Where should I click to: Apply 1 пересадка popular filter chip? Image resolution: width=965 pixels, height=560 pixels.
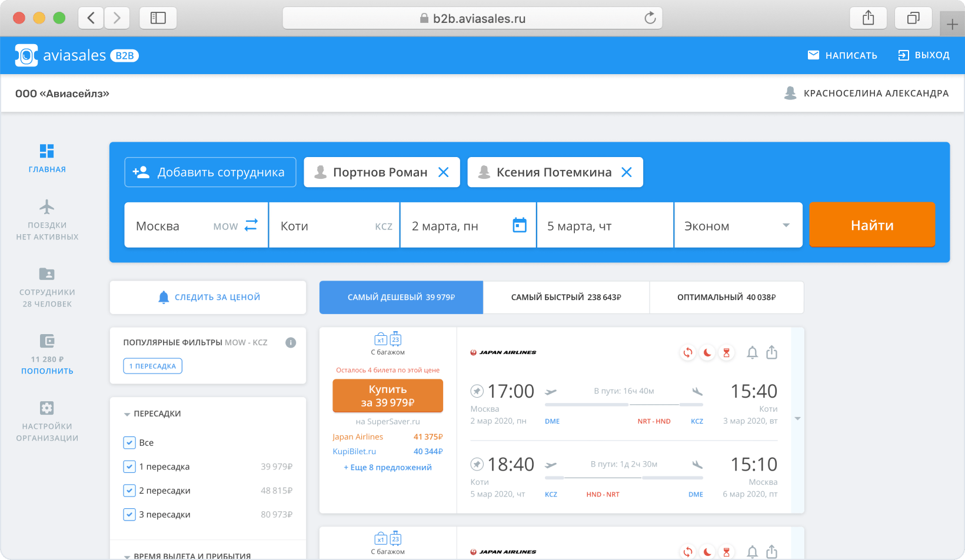click(x=152, y=366)
